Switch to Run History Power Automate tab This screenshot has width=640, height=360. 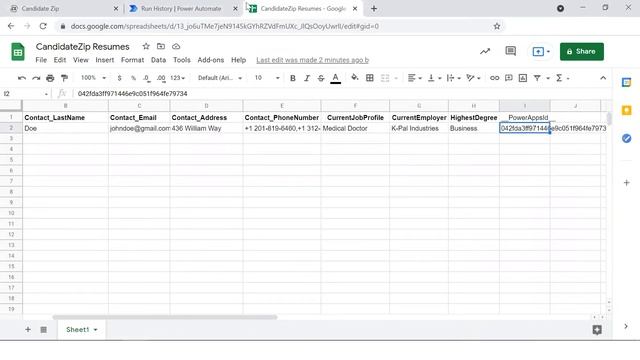tap(181, 9)
